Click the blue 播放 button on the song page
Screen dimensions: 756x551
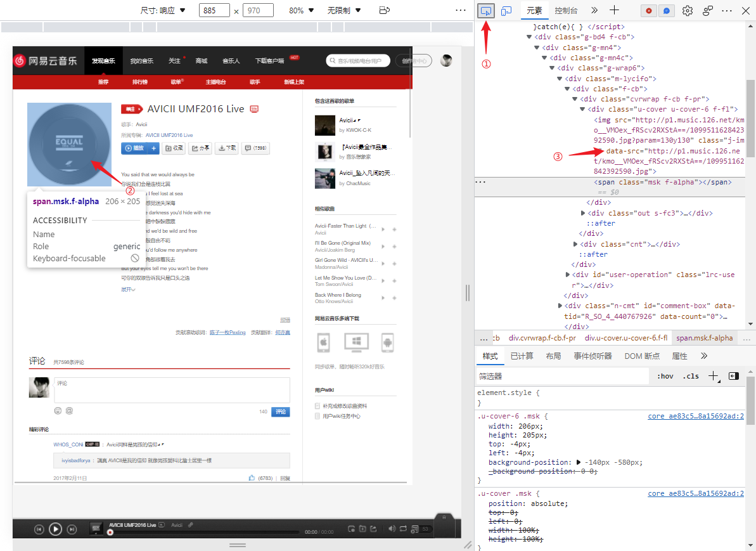coord(134,148)
